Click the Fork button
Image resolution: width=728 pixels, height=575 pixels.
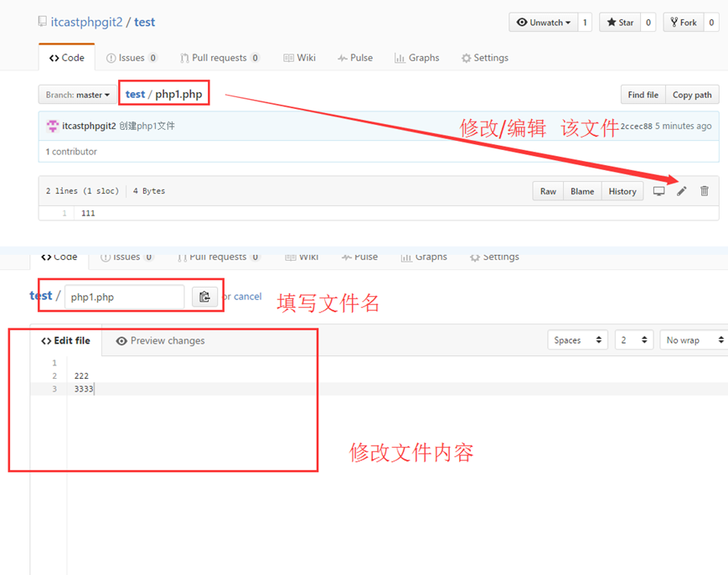[x=684, y=23]
